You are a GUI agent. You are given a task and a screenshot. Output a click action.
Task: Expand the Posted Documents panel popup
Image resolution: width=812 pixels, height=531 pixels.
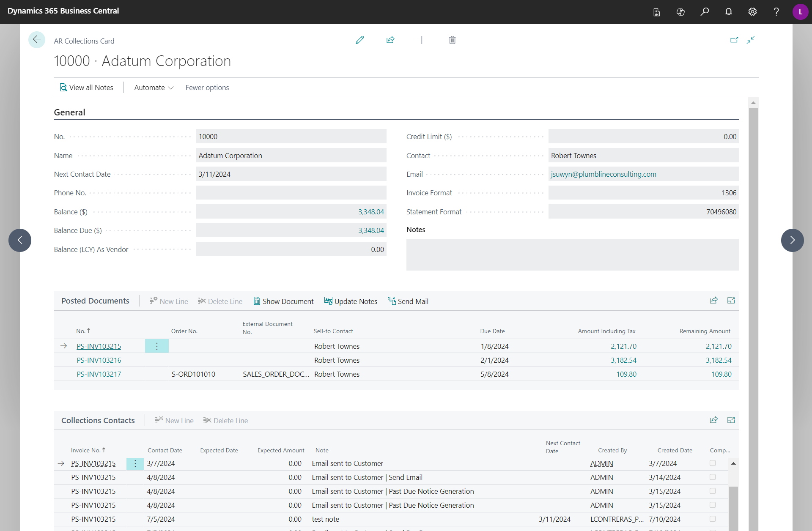(731, 301)
